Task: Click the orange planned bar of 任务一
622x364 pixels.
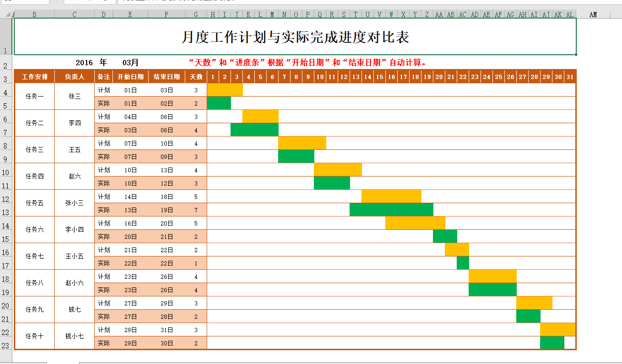Action: [225, 90]
